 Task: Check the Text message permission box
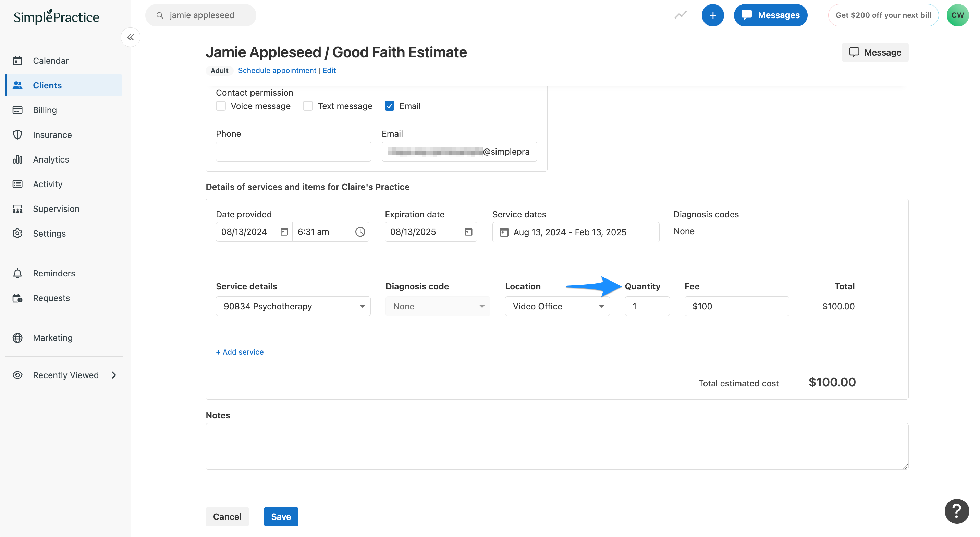coord(308,106)
